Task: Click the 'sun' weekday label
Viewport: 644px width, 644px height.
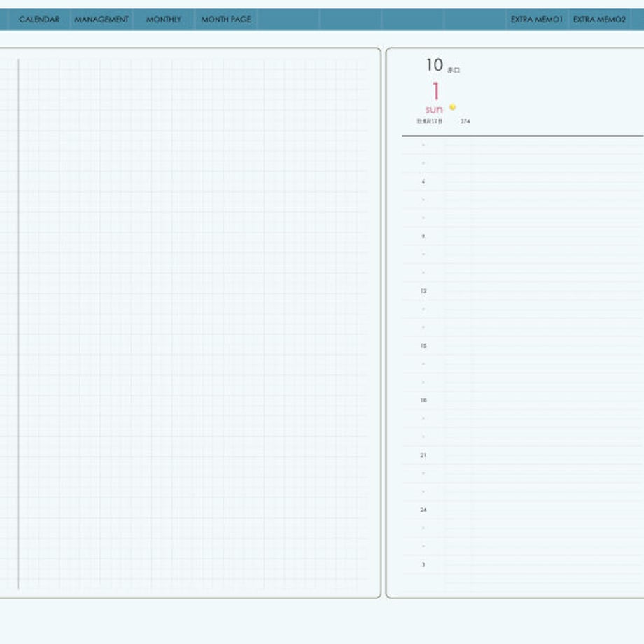Action: point(434,110)
